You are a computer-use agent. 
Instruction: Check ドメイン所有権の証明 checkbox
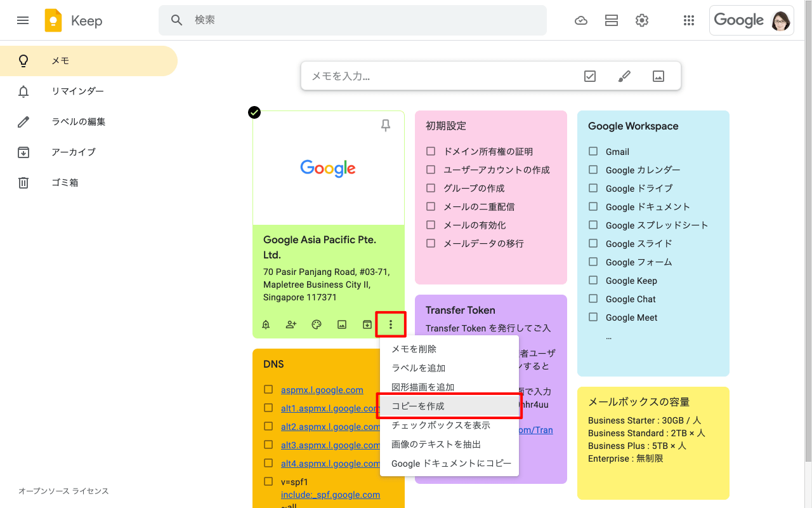point(431,151)
